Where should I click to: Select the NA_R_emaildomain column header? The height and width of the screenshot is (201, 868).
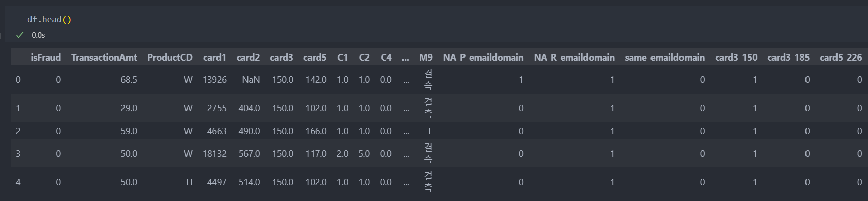574,58
